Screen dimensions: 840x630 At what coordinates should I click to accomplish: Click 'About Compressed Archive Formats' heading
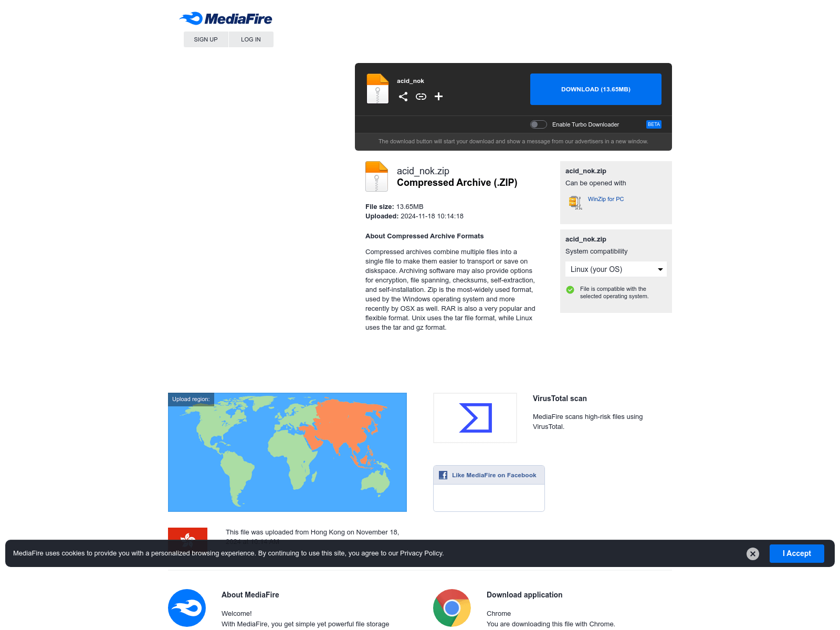[x=425, y=236]
